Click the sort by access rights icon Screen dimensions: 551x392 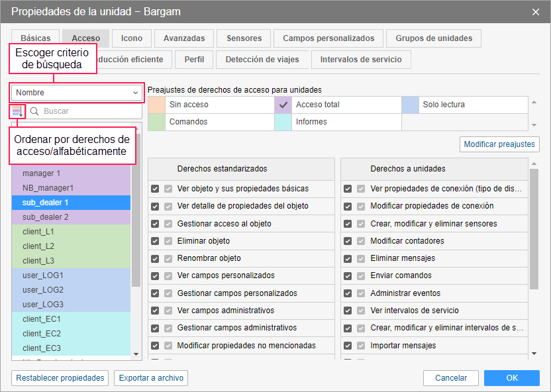(17, 111)
